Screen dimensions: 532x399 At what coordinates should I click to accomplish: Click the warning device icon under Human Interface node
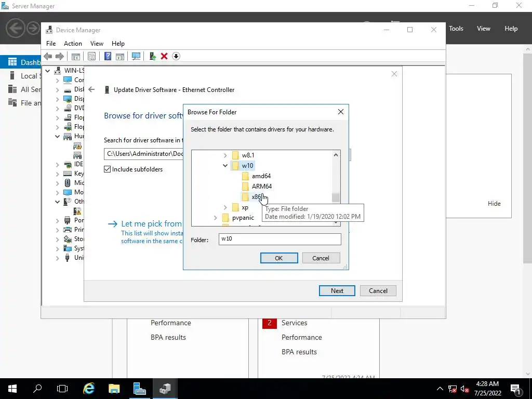77,146
